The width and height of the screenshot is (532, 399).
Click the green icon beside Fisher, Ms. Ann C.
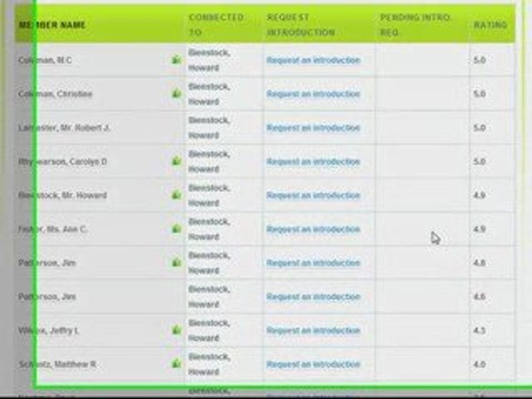tap(176, 229)
